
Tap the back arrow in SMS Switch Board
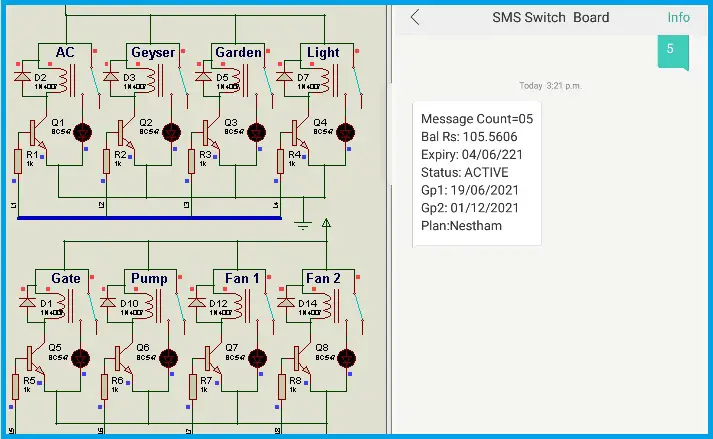point(415,17)
